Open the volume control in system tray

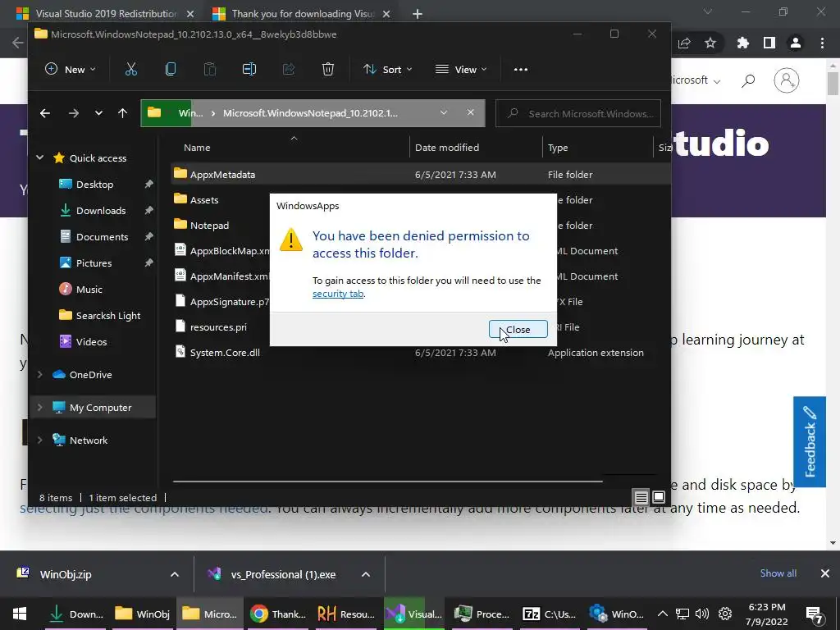pos(702,614)
